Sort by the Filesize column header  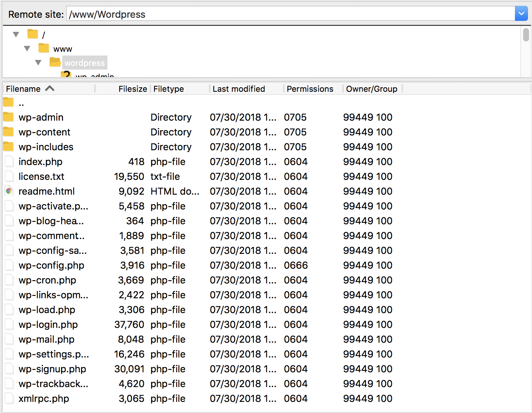(x=132, y=89)
